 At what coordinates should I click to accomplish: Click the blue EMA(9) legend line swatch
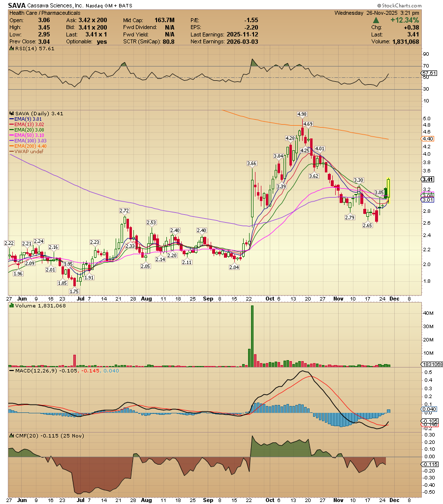click(12, 119)
